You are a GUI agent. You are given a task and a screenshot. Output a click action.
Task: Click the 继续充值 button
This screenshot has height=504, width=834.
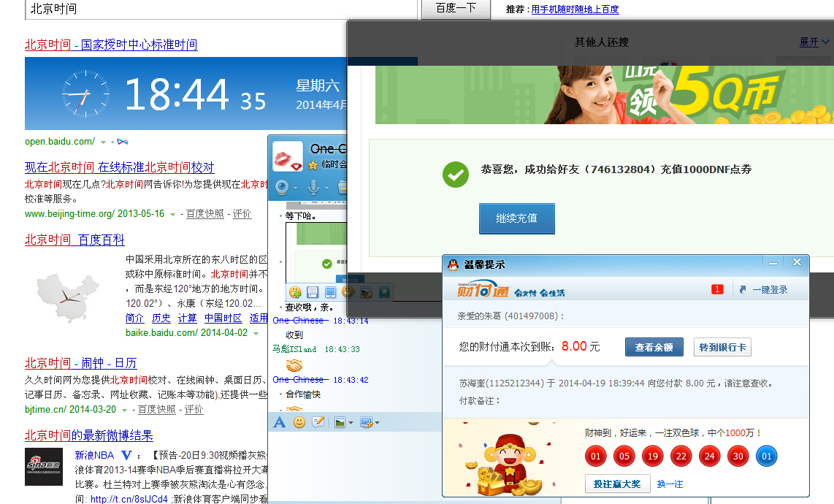516,218
